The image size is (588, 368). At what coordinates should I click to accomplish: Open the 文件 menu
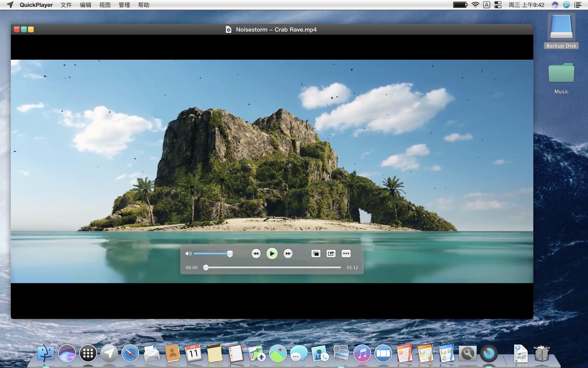coord(66,5)
